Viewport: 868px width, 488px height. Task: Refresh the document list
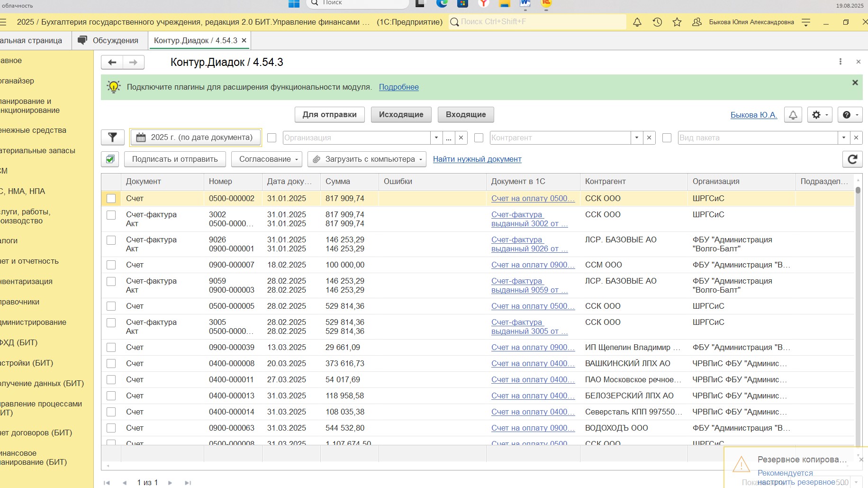pos(852,159)
